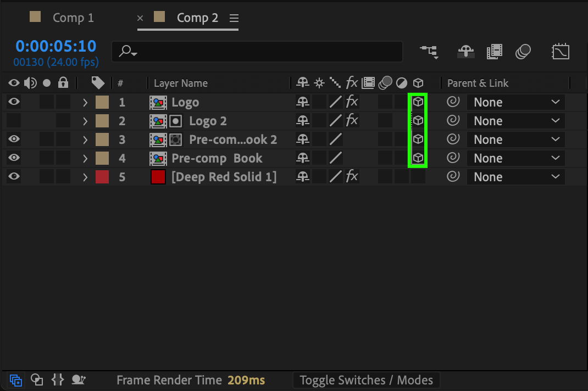
Task: Enable Motion Blur for the composition
Action: click(x=523, y=52)
